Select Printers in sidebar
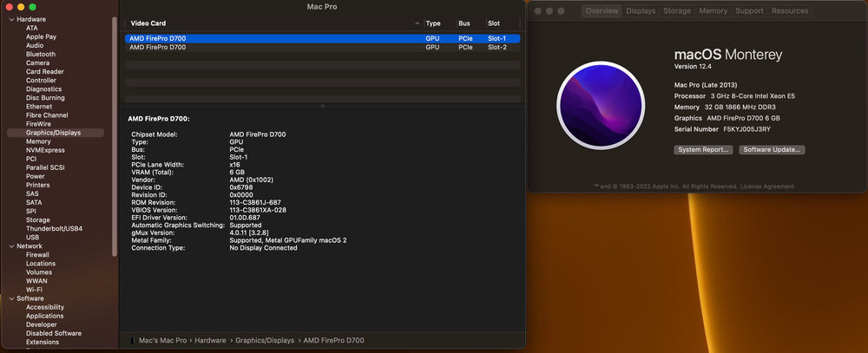The image size is (868, 353). click(x=37, y=186)
